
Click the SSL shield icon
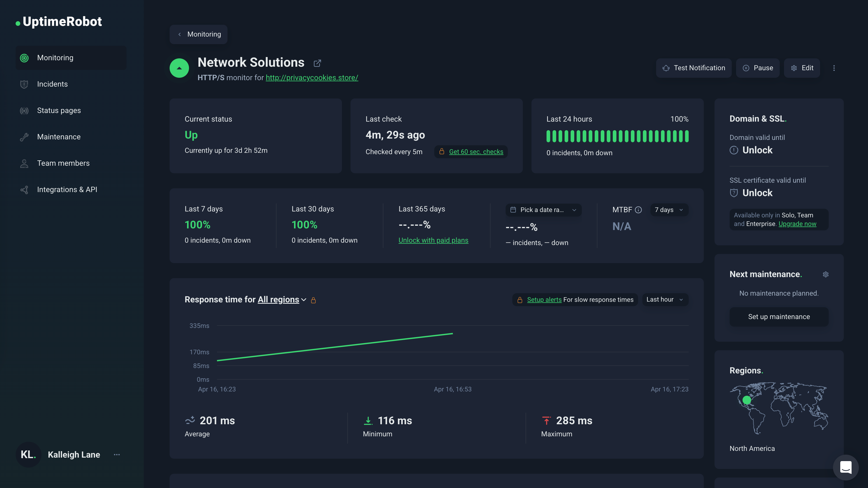click(734, 193)
